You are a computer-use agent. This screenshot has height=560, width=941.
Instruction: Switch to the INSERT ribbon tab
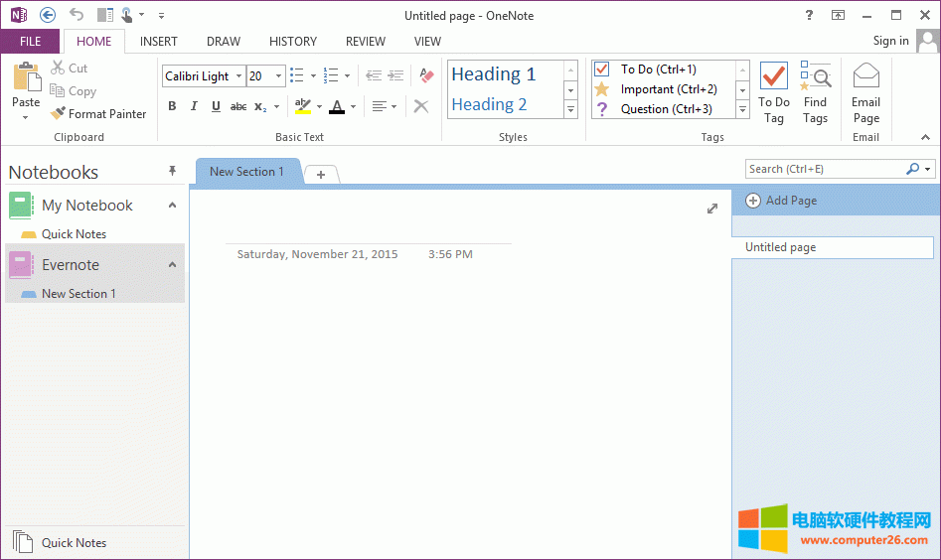(x=159, y=42)
